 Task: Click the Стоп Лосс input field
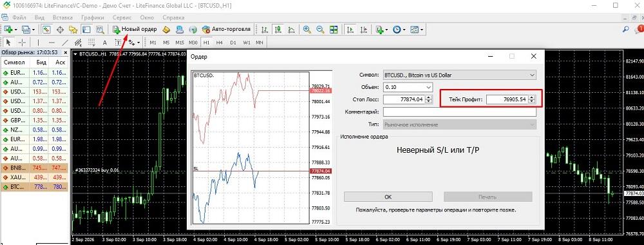tap(404, 99)
